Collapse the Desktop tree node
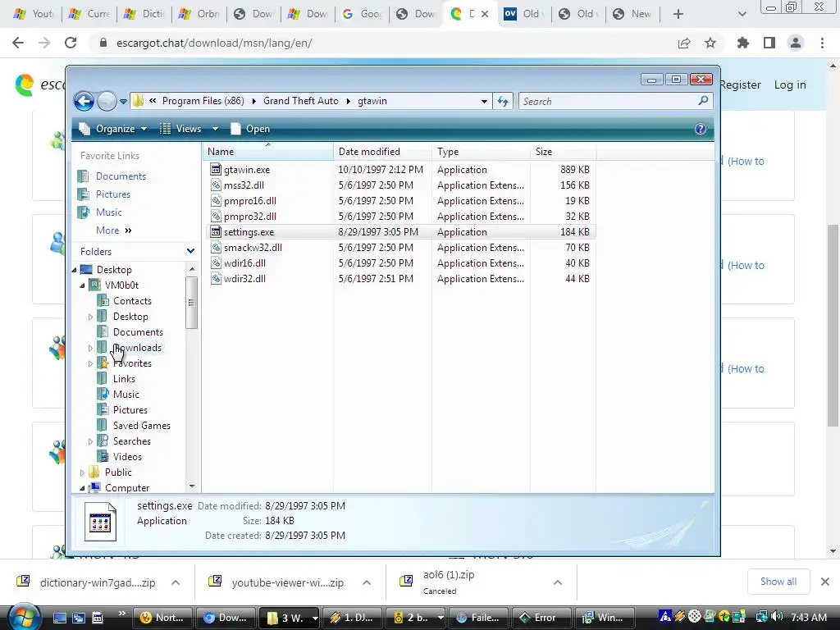 tap(75, 270)
